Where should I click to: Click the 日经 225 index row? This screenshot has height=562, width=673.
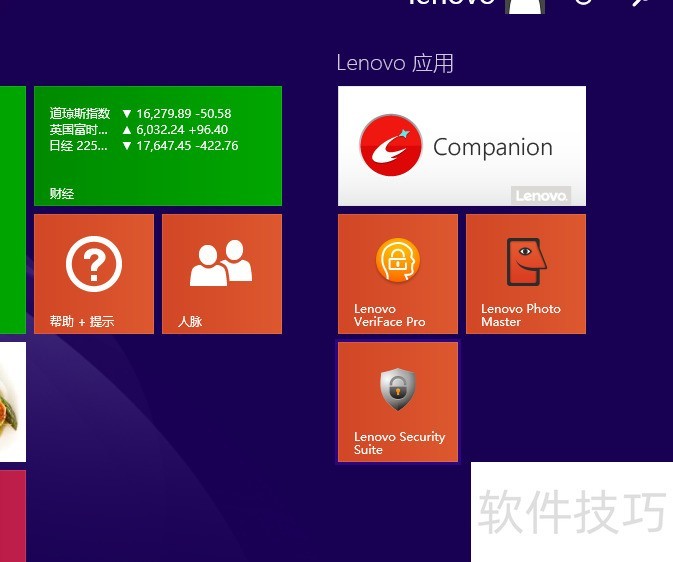(144, 146)
